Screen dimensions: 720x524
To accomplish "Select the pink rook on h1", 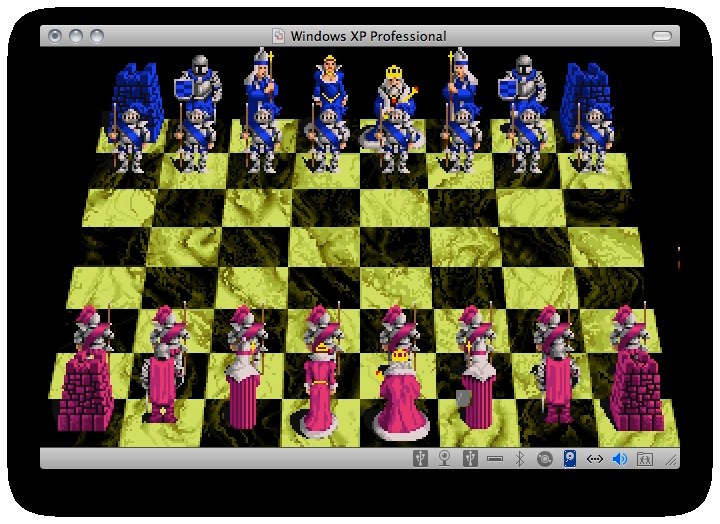I will pyautogui.click(x=637, y=391).
